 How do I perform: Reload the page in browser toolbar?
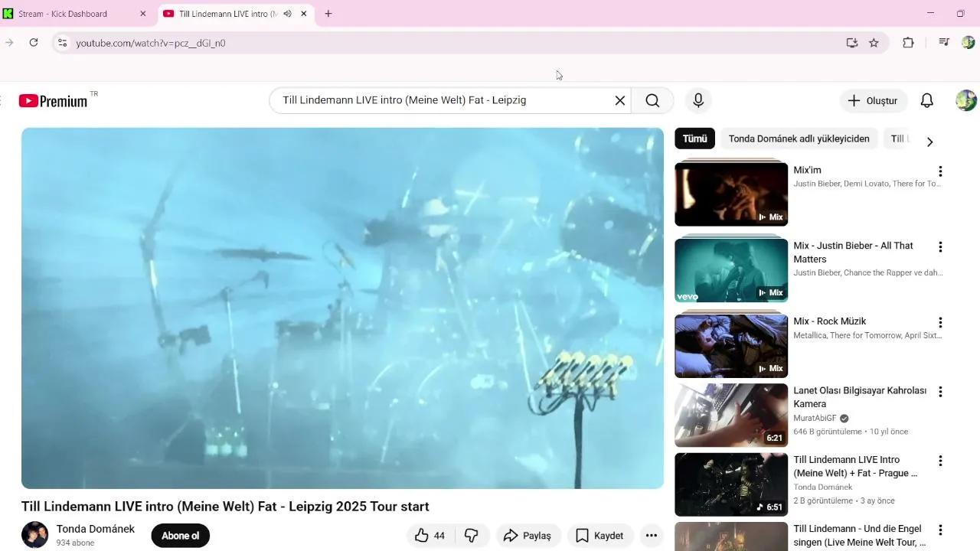pyautogui.click(x=34, y=43)
